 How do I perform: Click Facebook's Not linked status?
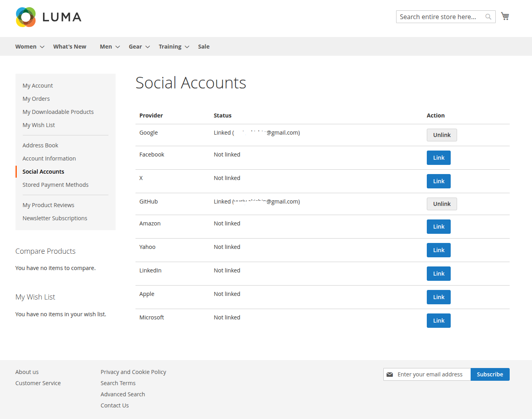click(227, 155)
